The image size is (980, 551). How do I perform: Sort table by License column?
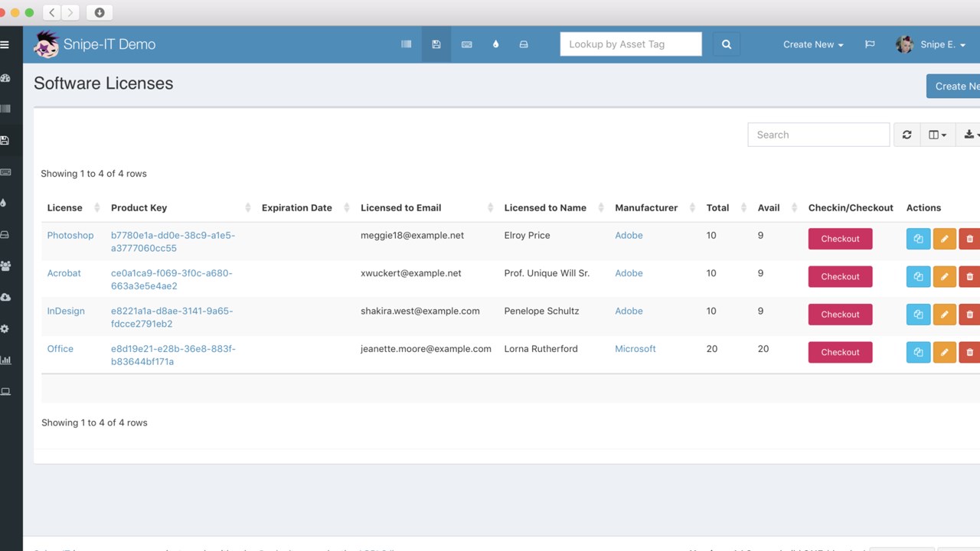click(x=73, y=208)
